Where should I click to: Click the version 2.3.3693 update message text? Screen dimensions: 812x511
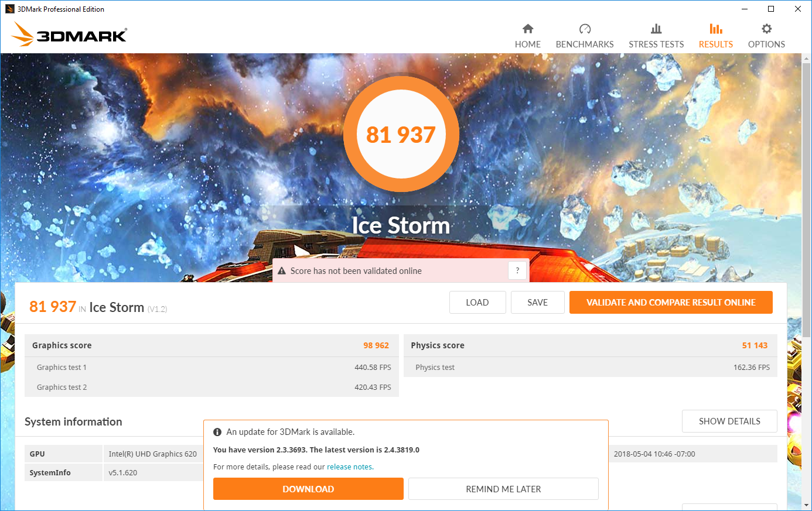click(316, 450)
